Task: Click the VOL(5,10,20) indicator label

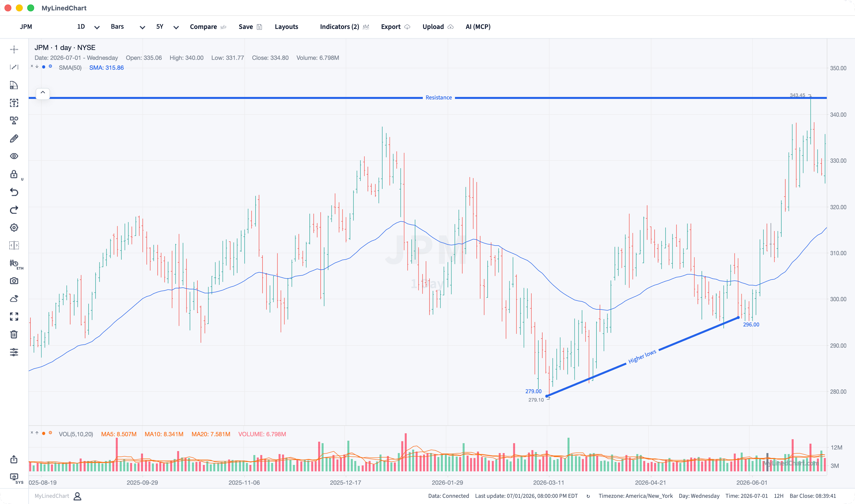Action: (x=76, y=434)
